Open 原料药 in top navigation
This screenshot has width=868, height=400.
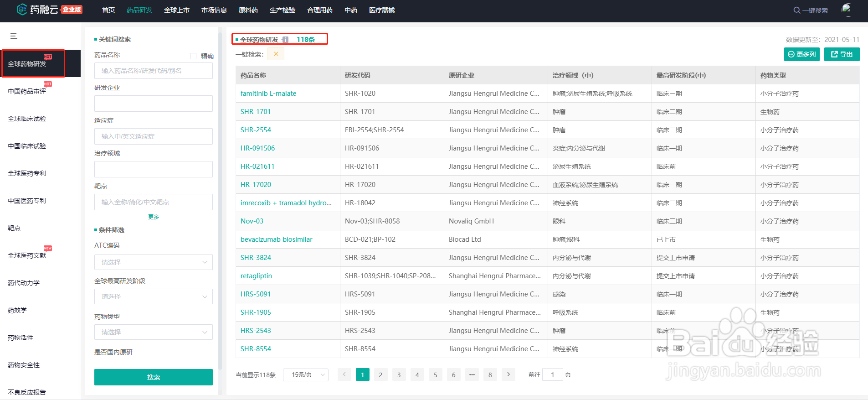(248, 10)
